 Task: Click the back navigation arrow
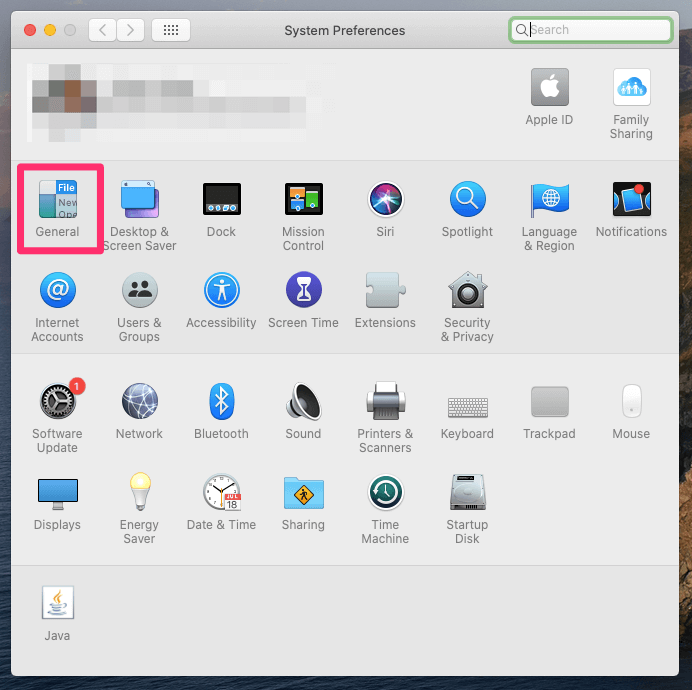click(x=102, y=30)
